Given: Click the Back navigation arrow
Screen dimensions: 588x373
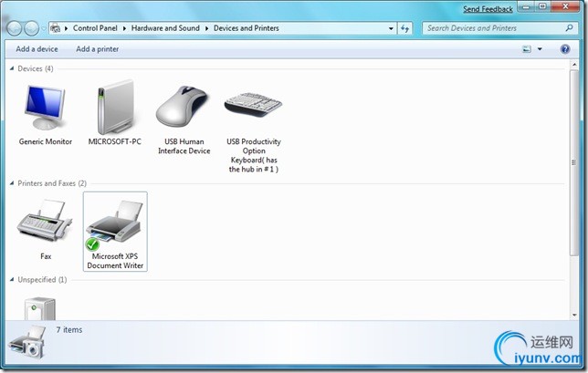Looking at the screenshot, I should tap(14, 28).
